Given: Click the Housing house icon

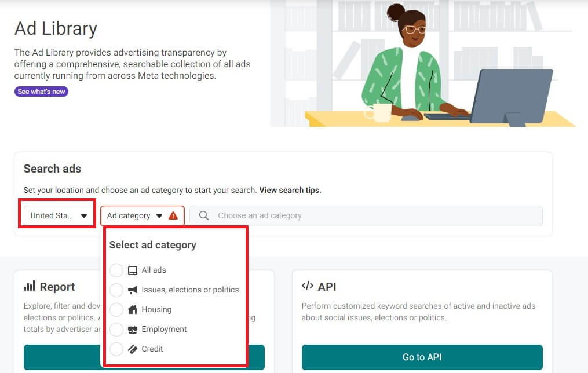Looking at the screenshot, I should [133, 310].
